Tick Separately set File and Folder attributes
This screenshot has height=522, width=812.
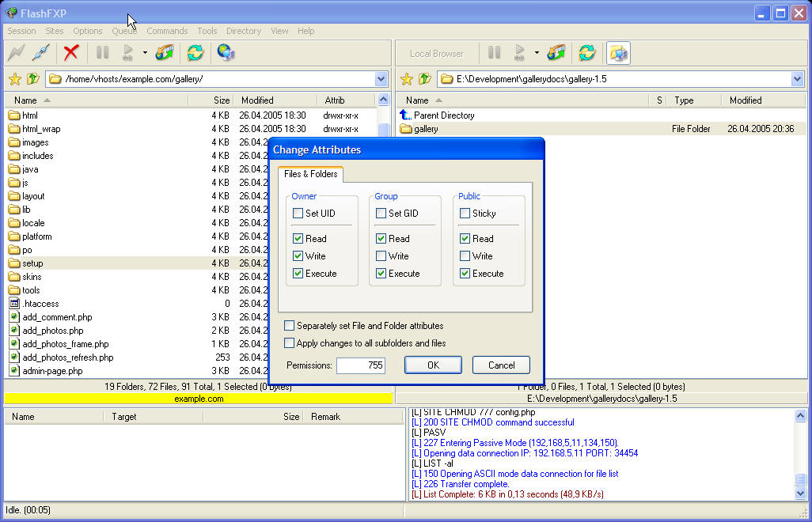(290, 325)
